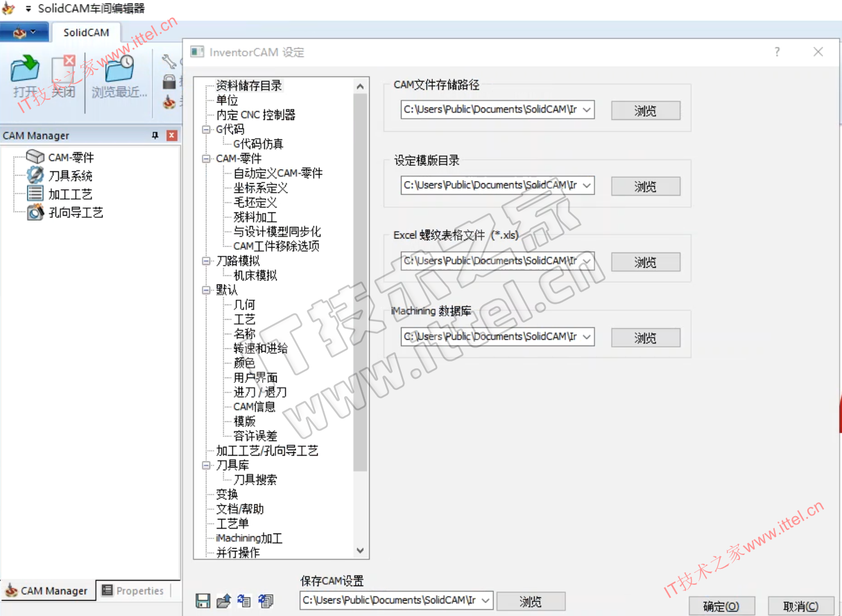Image resolution: width=842 pixels, height=616 pixels.
Task: Open the Excel 螺纹表格文件 path dropdown
Action: pyautogui.click(x=587, y=261)
